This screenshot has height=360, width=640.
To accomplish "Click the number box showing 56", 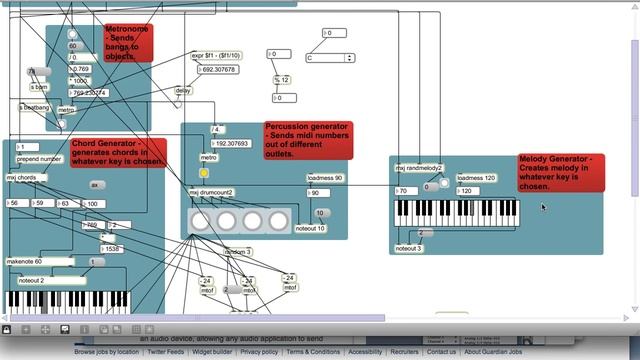I will [x=18, y=203].
